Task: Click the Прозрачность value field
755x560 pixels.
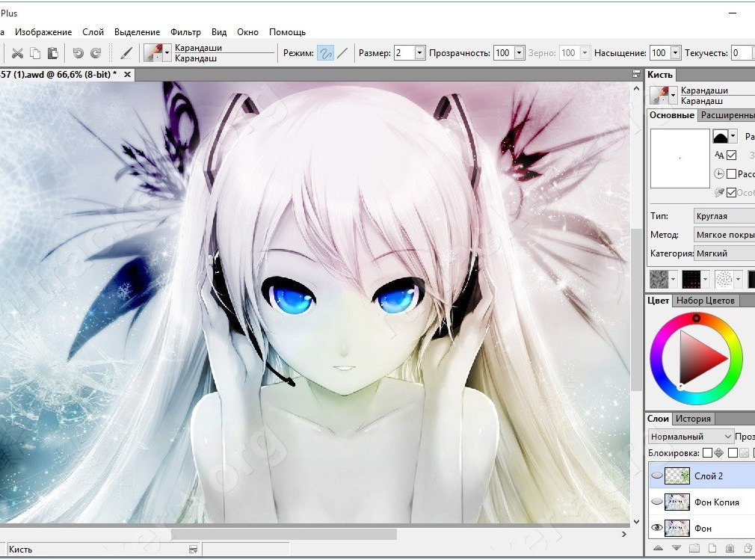Action: point(504,53)
